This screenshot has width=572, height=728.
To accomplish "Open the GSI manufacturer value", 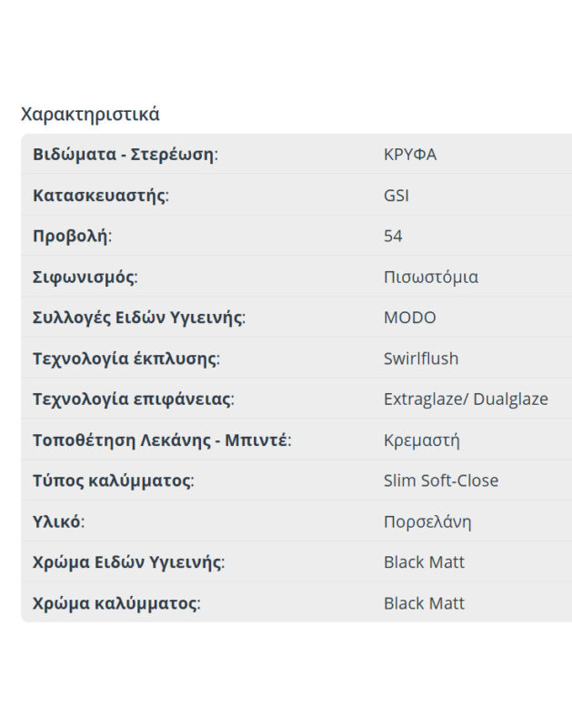I will click(396, 196).
